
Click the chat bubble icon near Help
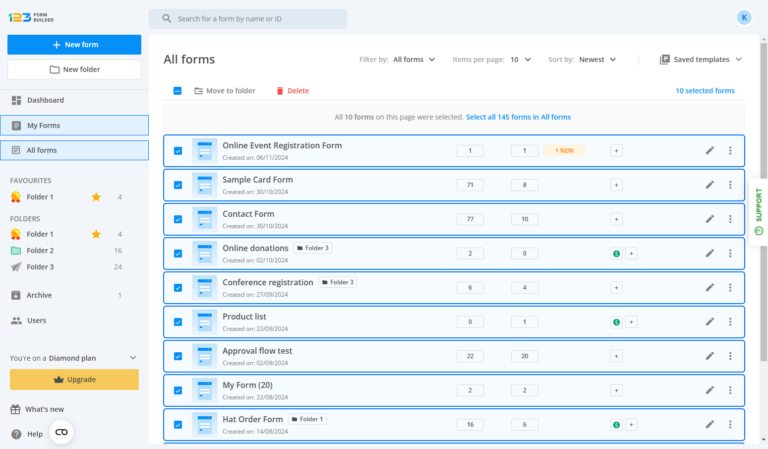(62, 432)
